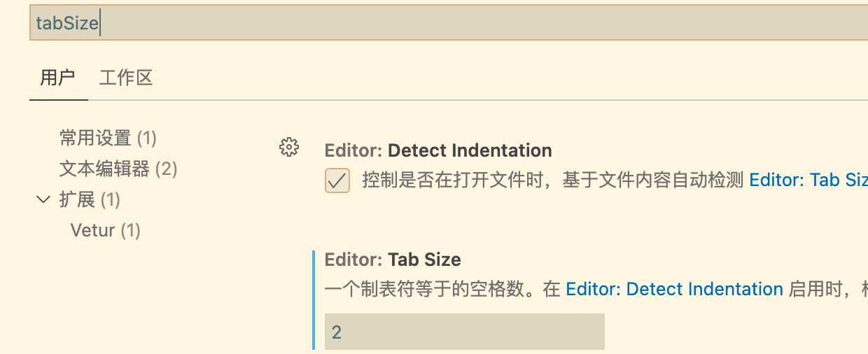The width and height of the screenshot is (868, 354).
Task: Switch to the 用户 settings tab
Action: tap(57, 78)
